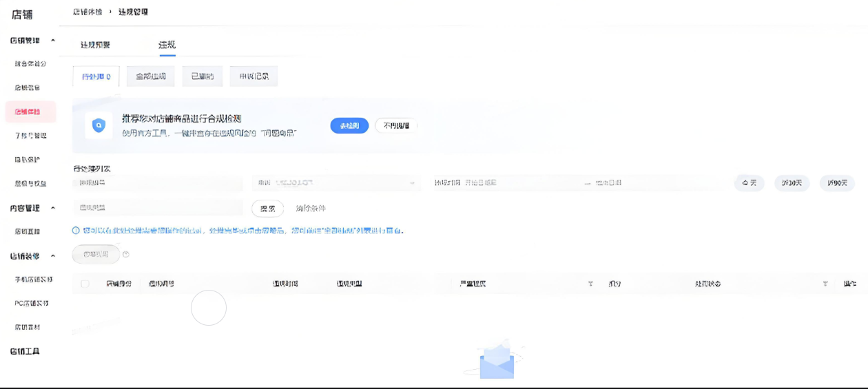
Task: Collapse the 店铺装修 sidebar section
Action: pos(53,256)
